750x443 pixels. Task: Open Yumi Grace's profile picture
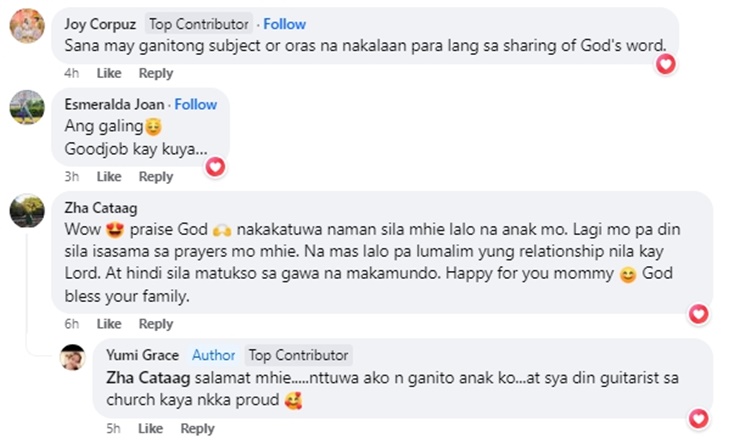[x=72, y=358]
